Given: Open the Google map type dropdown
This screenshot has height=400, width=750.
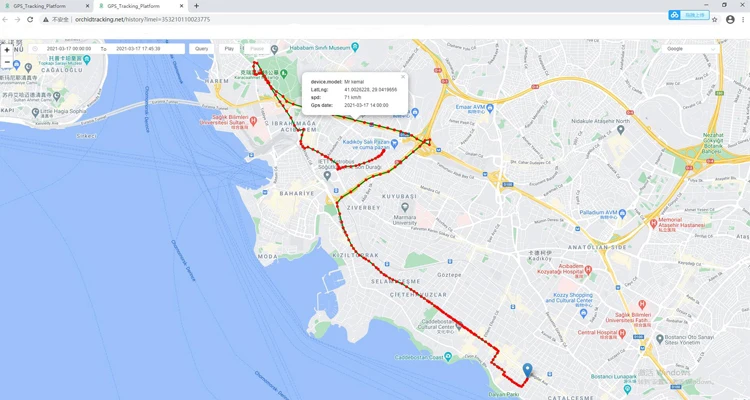Looking at the screenshot, I should (690, 49).
